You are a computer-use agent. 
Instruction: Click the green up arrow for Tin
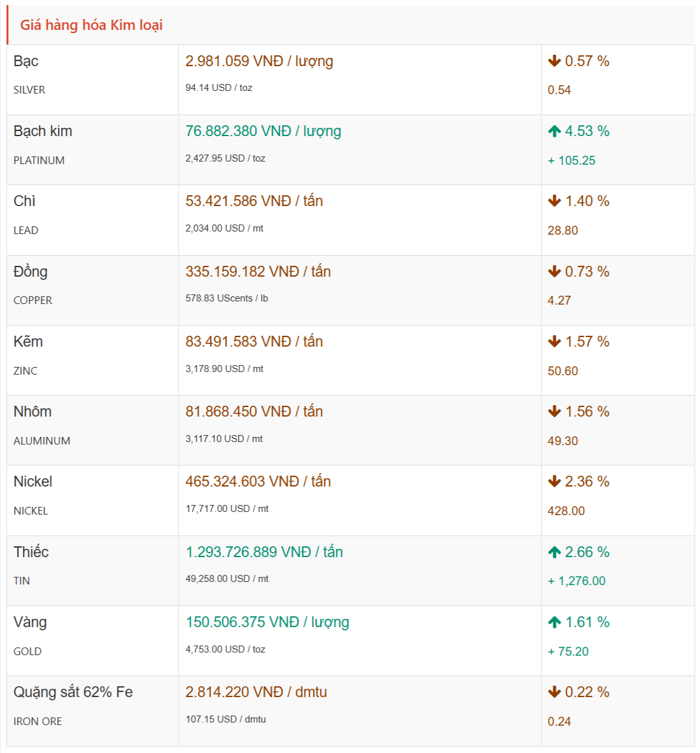[554, 552]
